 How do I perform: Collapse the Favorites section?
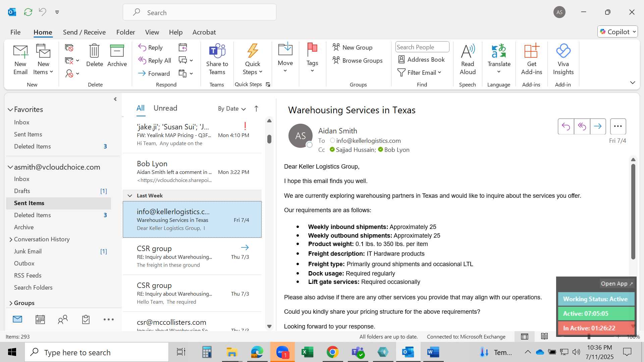[10, 110]
